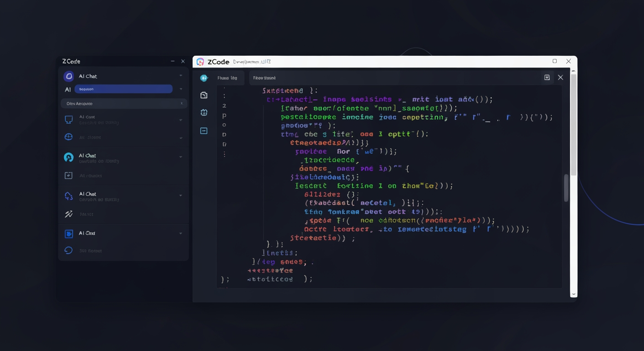Open the dropdown arrow beside the blue selection bar
The image size is (644, 351).
(x=181, y=89)
